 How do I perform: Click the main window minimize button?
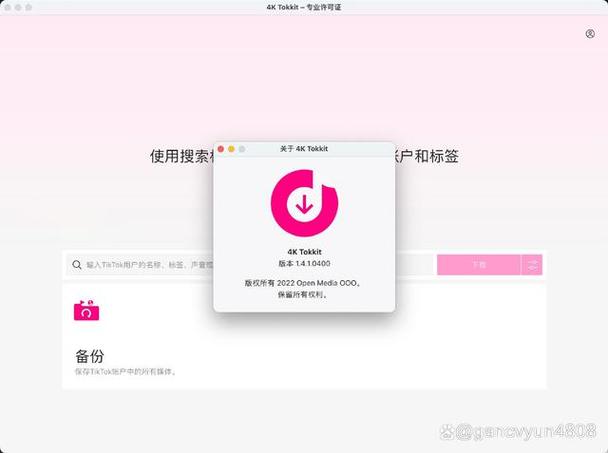(x=18, y=7)
